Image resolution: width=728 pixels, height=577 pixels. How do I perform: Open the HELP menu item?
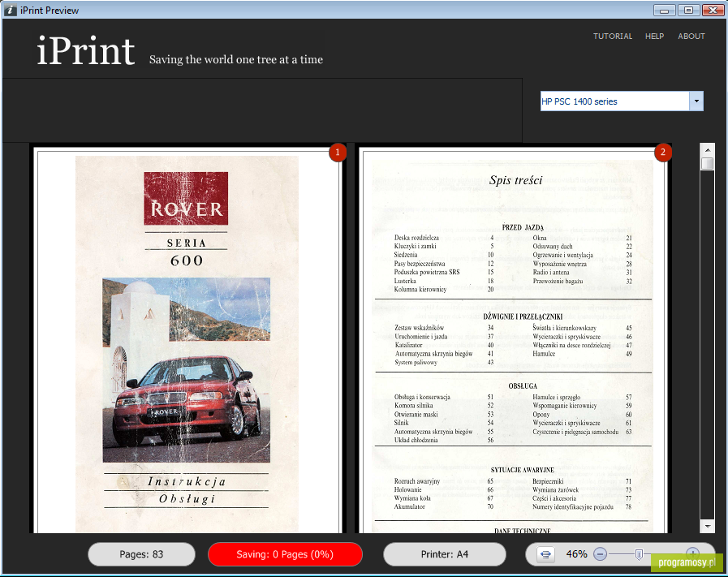tap(655, 37)
